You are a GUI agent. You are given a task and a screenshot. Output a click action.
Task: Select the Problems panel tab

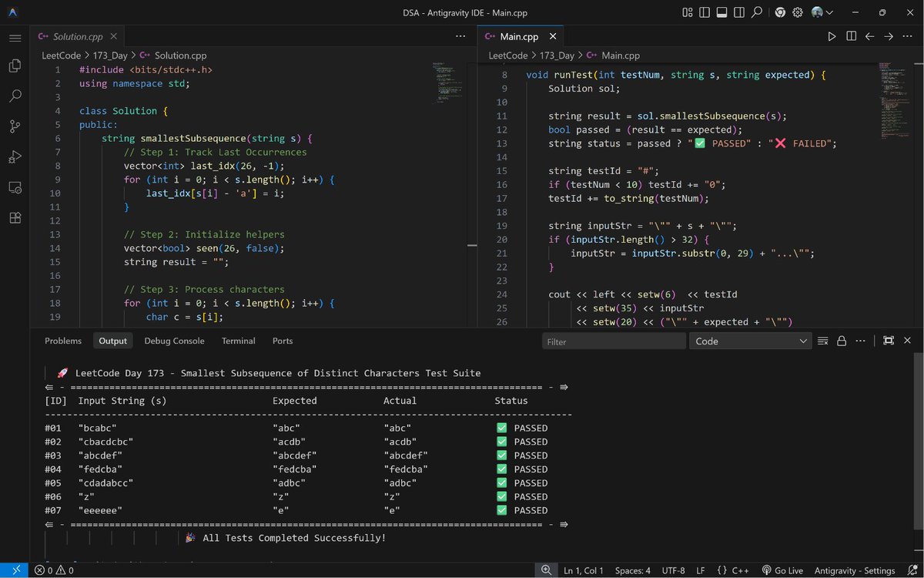(x=63, y=341)
